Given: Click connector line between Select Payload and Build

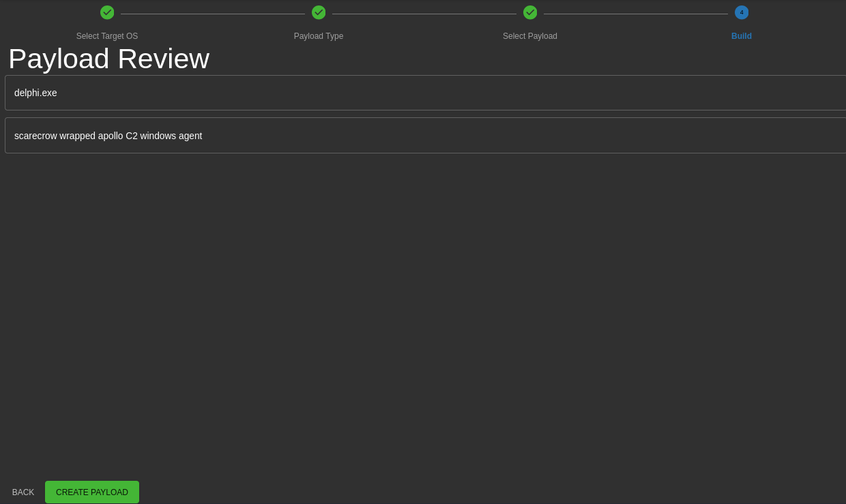Looking at the screenshot, I should point(636,14).
